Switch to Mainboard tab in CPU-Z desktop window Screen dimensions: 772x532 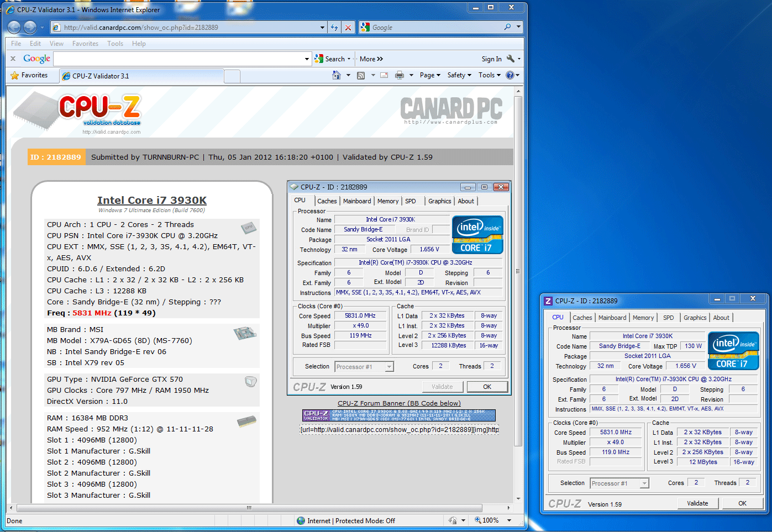612,318
